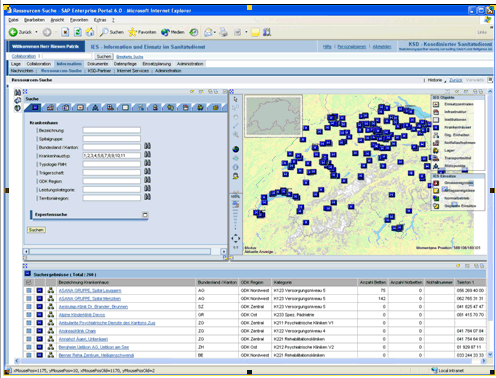
Task: Click the yellow Suchen button in form
Action: click(x=36, y=230)
